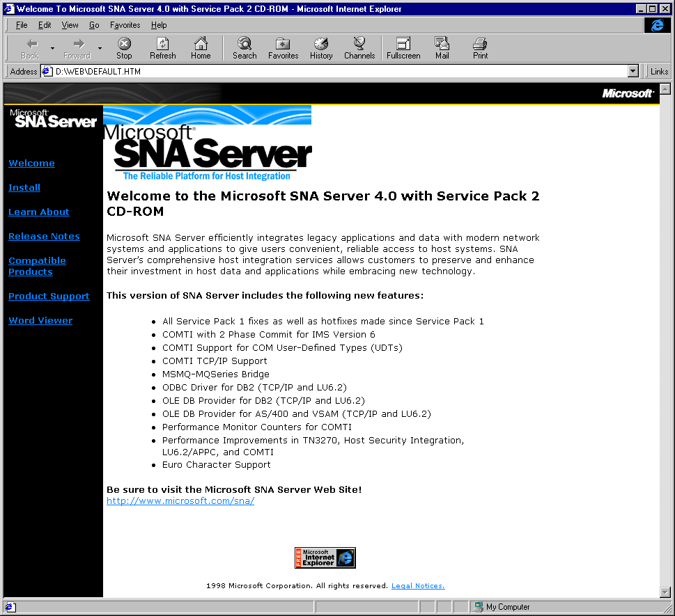This screenshot has width=675, height=616.
Task: Click 'ODBC Driver for DB2 (TCP/IP and LU6.2)'
Action: pos(254,388)
